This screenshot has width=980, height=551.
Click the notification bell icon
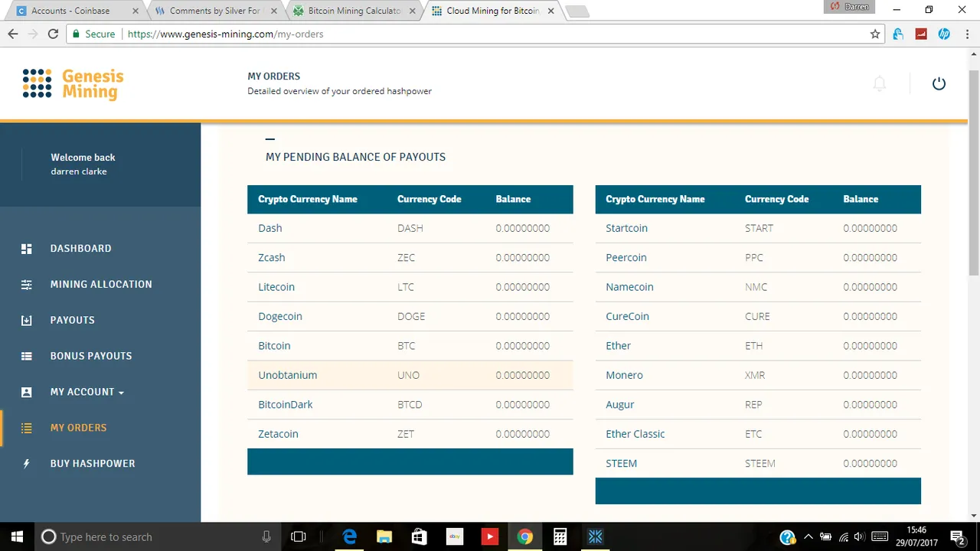point(880,84)
